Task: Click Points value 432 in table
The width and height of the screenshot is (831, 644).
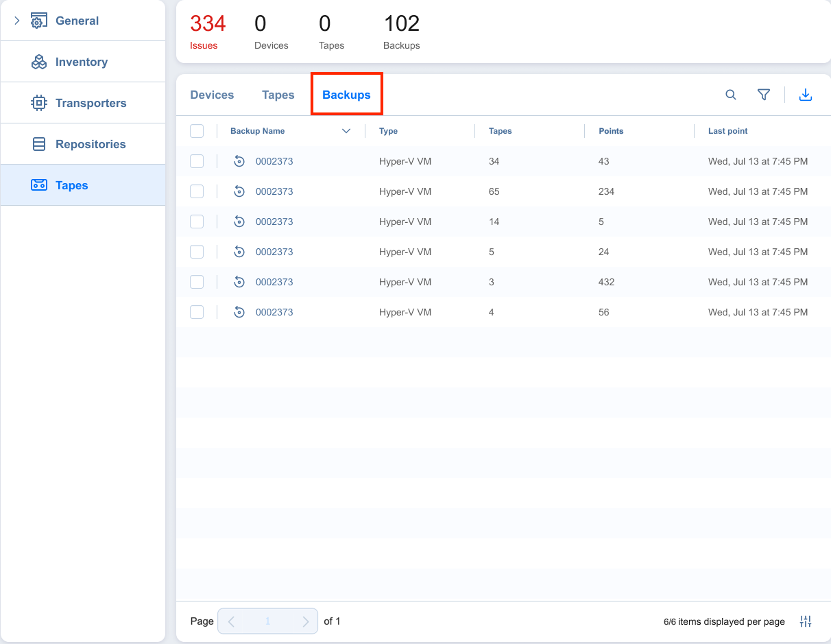Action: click(607, 282)
